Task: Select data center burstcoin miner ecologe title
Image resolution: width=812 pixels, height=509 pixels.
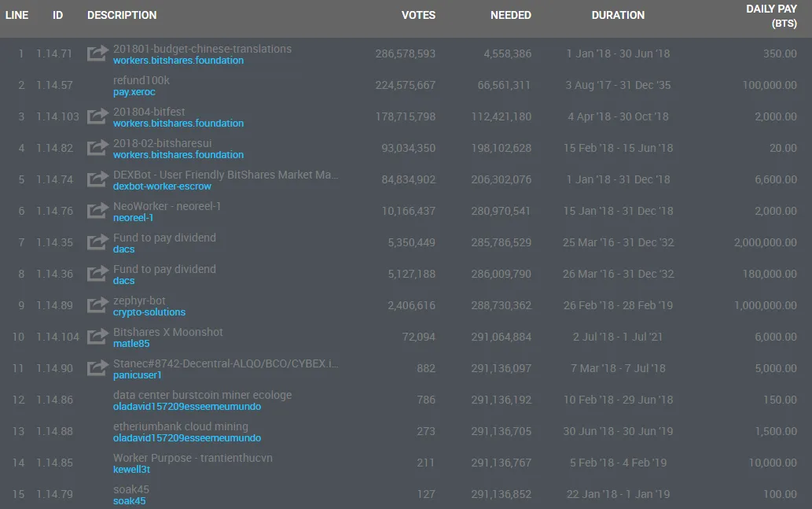Action: [203, 395]
